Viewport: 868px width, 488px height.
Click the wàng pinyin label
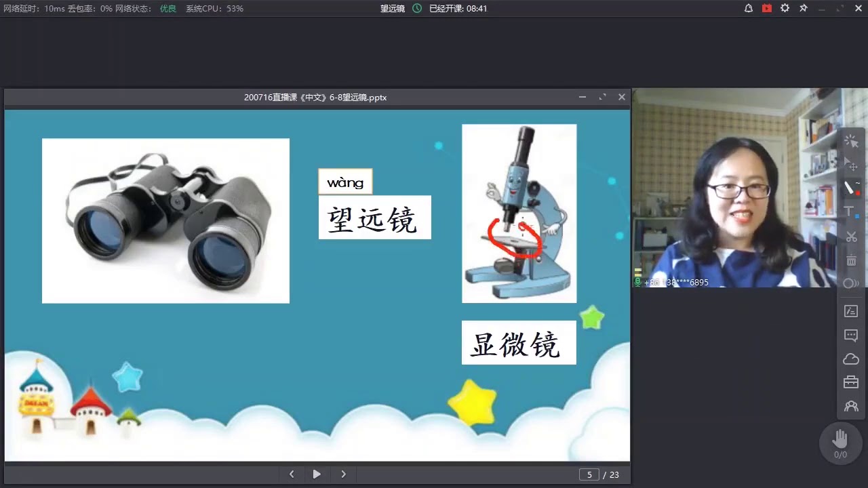click(345, 182)
